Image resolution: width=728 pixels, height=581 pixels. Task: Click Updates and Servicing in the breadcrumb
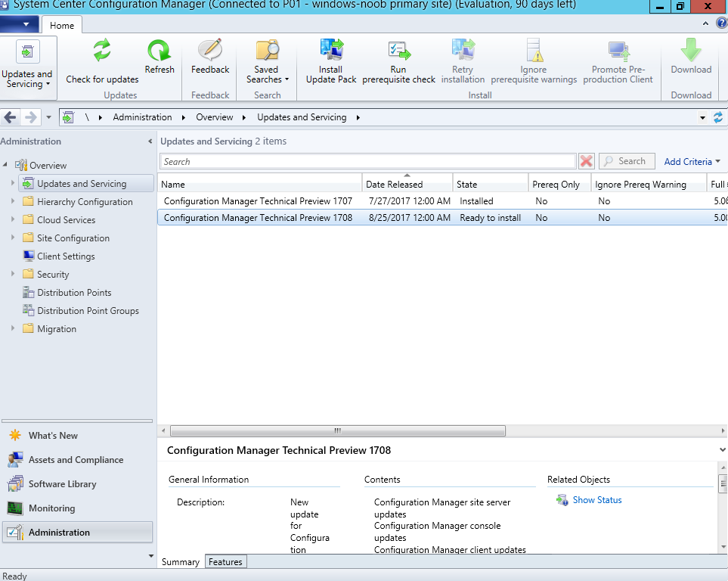pyautogui.click(x=302, y=117)
